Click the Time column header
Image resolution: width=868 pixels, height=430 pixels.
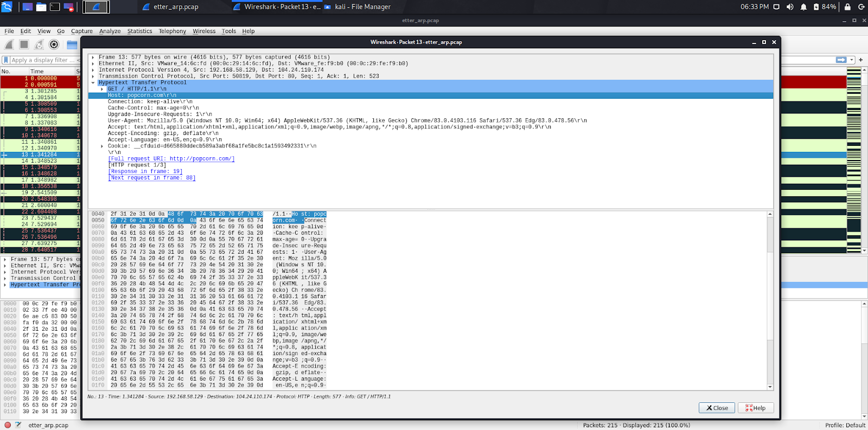point(52,72)
